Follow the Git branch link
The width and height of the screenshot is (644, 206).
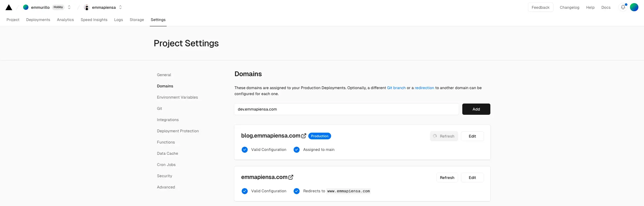coord(396,88)
